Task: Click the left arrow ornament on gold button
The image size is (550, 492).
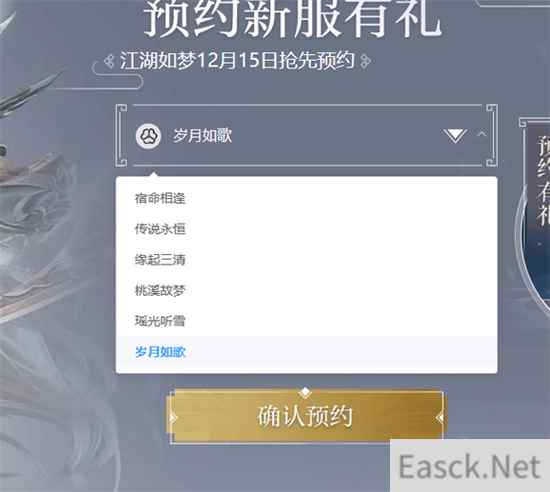Action: click(x=173, y=418)
